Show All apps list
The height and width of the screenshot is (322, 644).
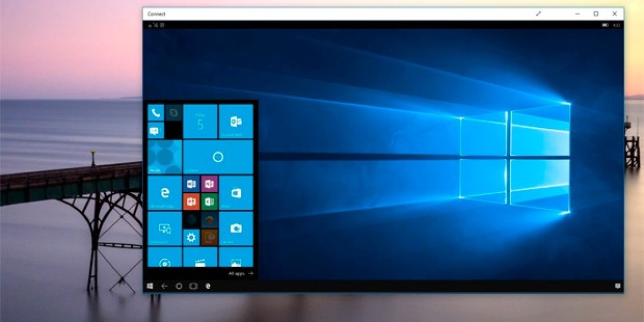click(241, 274)
